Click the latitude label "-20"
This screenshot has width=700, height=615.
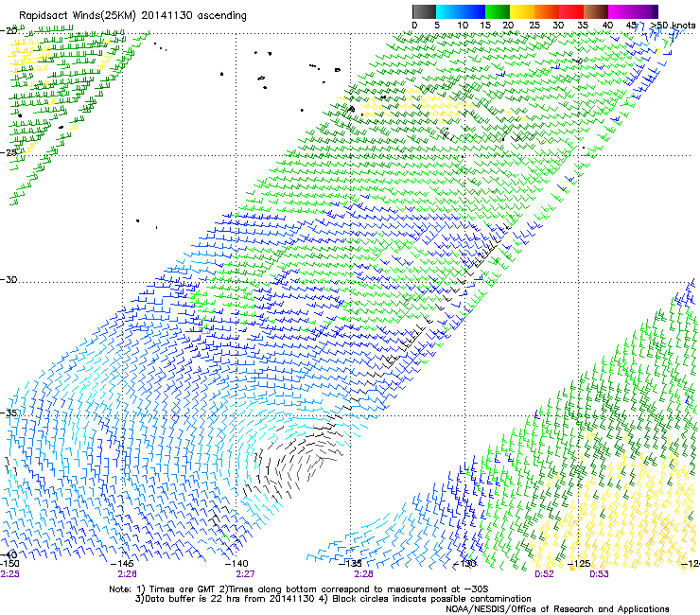[x=9, y=31]
